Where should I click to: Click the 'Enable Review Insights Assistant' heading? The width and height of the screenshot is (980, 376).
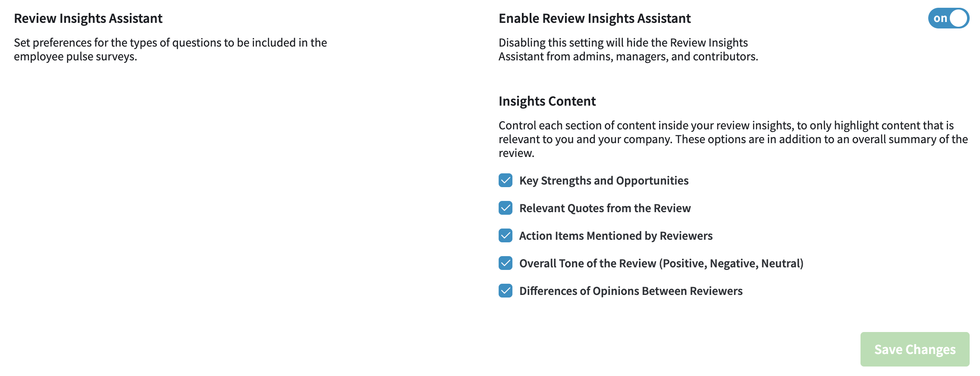click(595, 19)
